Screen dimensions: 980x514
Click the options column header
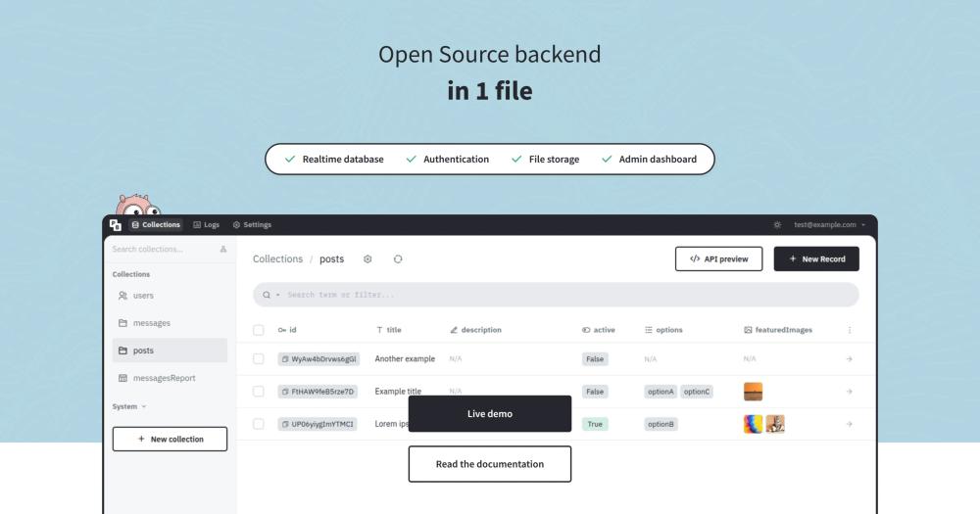(x=663, y=330)
